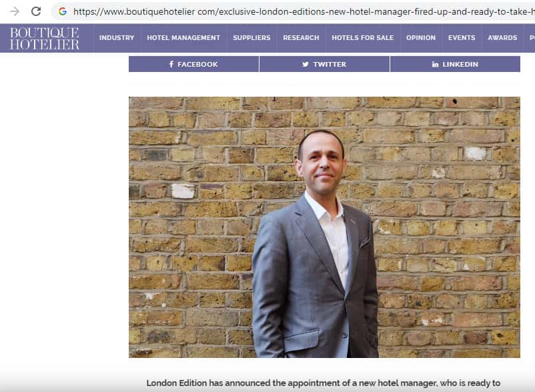The width and height of the screenshot is (535, 392).
Task: Click the Twitter bird icon
Action: (306, 64)
